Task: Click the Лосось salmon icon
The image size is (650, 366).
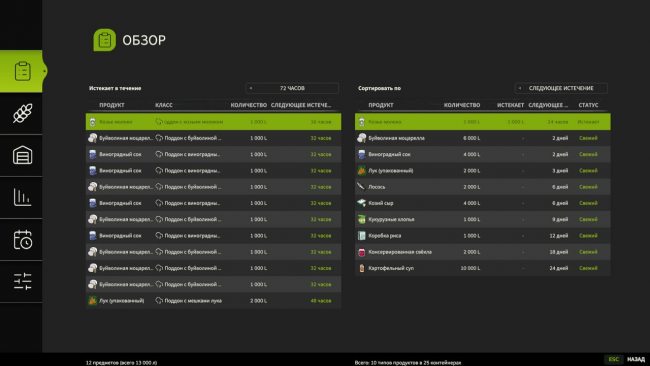Action: (x=361, y=187)
